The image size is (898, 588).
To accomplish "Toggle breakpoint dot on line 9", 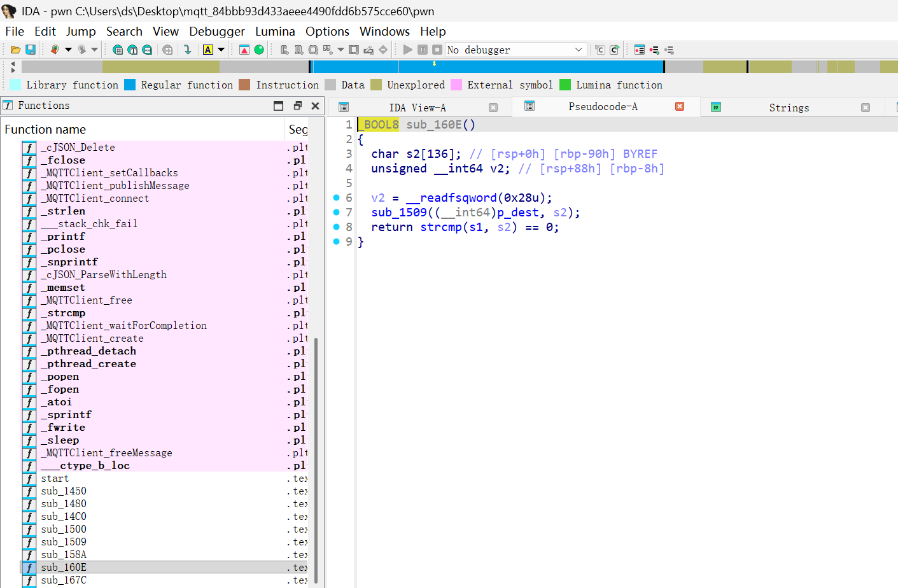I will 337,242.
